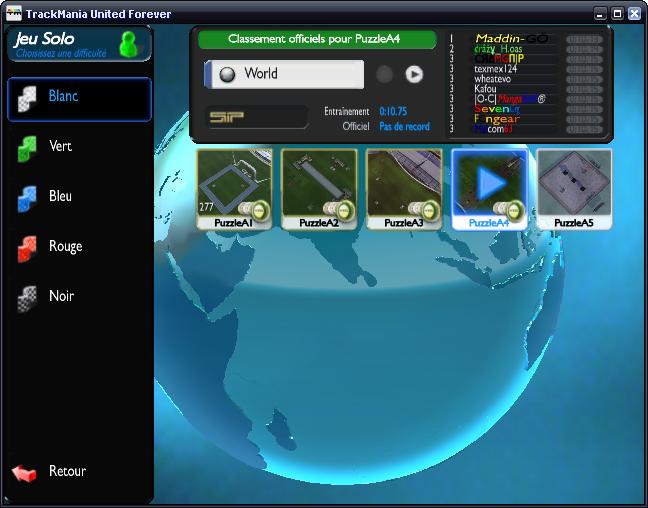Click the red Retour back arrow
The width and height of the screenshot is (648, 508).
pyautogui.click(x=24, y=472)
